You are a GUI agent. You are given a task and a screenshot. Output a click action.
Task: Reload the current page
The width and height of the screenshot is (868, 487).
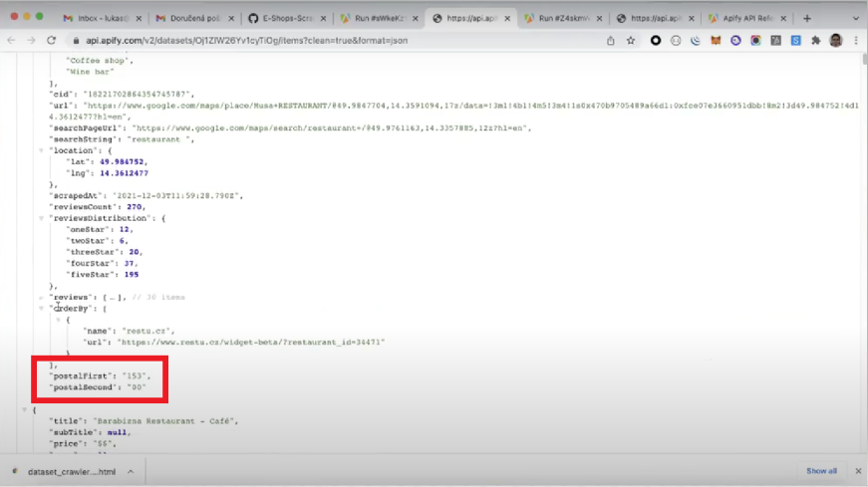(52, 41)
